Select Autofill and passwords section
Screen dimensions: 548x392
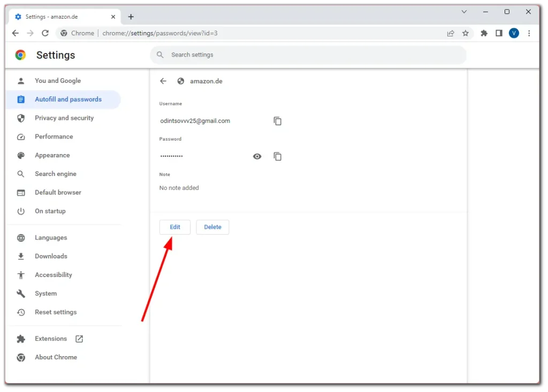(x=64, y=99)
